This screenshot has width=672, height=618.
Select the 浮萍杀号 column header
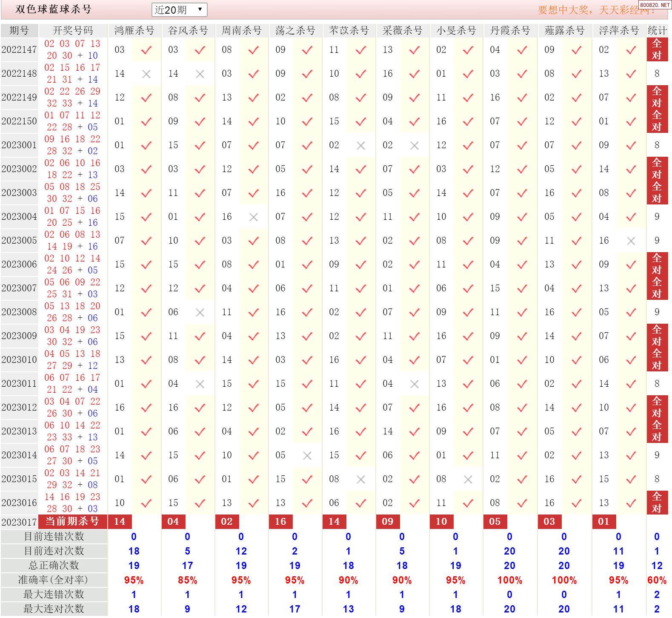[x=619, y=30]
